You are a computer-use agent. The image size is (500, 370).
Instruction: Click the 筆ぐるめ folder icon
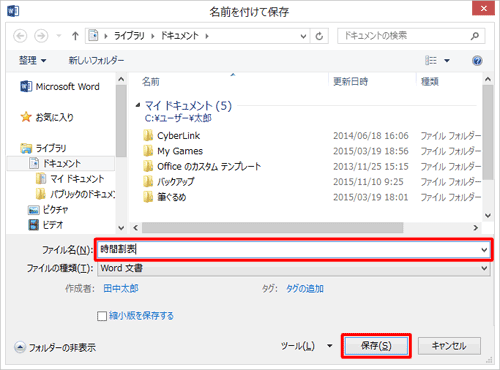(148, 197)
